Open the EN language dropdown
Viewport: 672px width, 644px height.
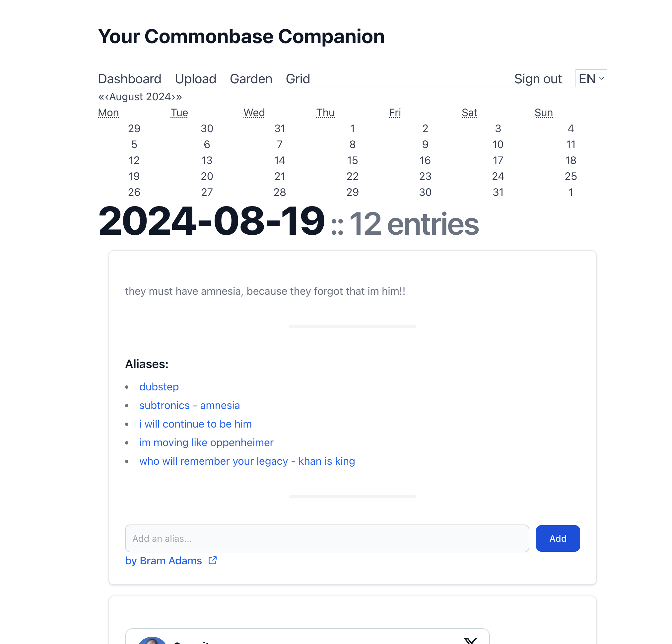point(591,79)
